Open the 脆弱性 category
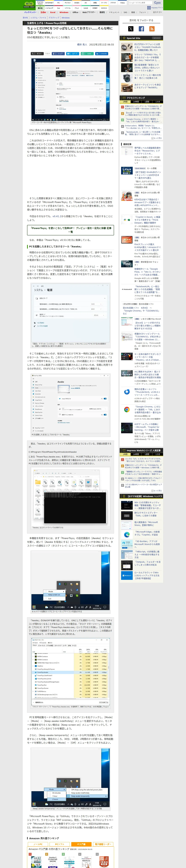The image size is (186, 868). pos(102,12)
